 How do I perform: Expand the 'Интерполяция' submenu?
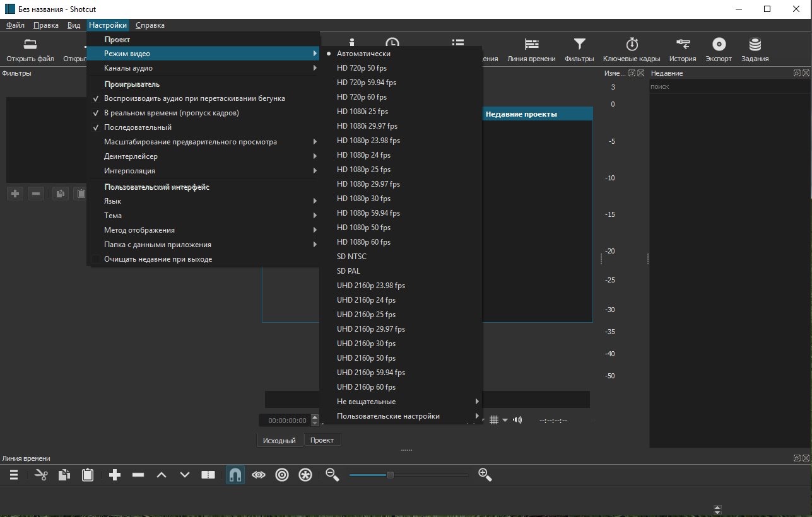tap(203, 171)
